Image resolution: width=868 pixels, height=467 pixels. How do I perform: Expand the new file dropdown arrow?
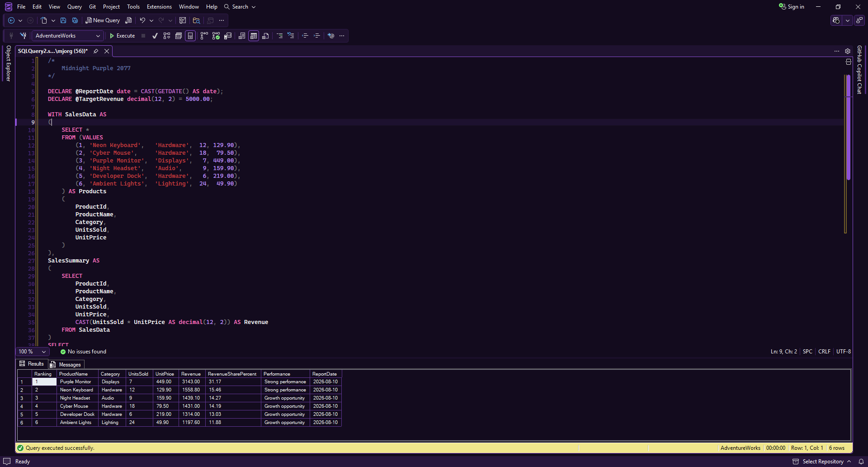coord(53,20)
